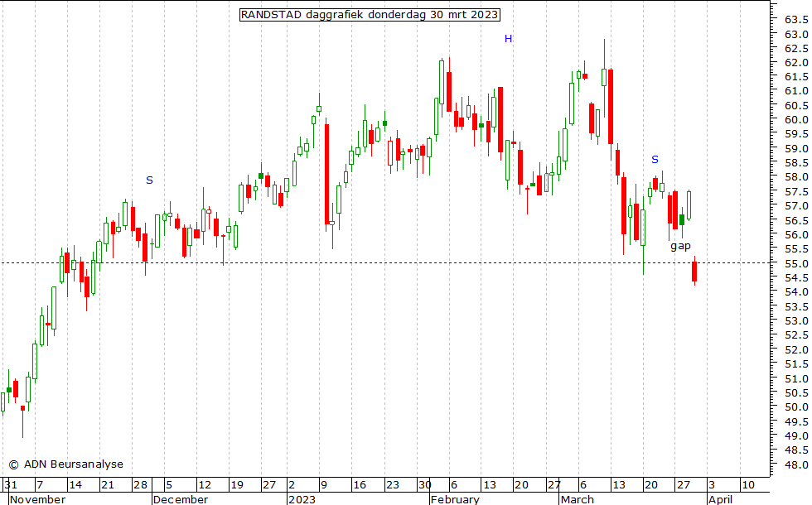The height and width of the screenshot is (505, 812).
Task: Click the blue S label near March 20
Action: (x=655, y=160)
